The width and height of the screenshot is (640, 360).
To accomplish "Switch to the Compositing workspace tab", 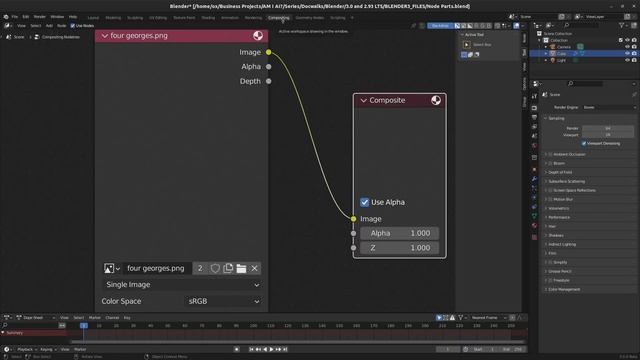I will (x=279, y=18).
